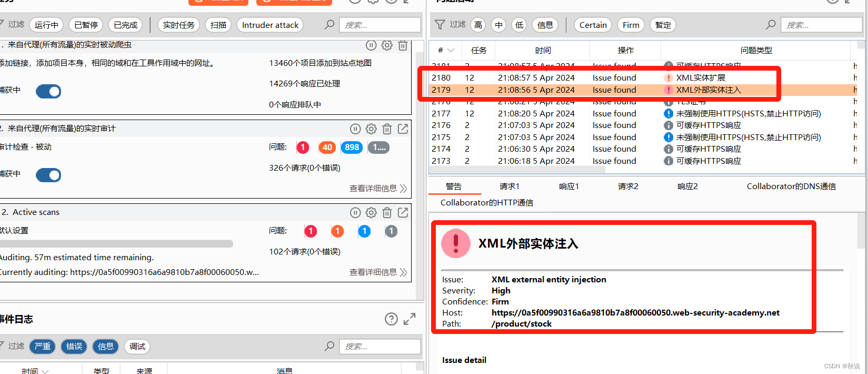Click the tasks filter funnel icon
Image resolution: width=868 pixels, height=374 pixels.
click(x=1, y=25)
